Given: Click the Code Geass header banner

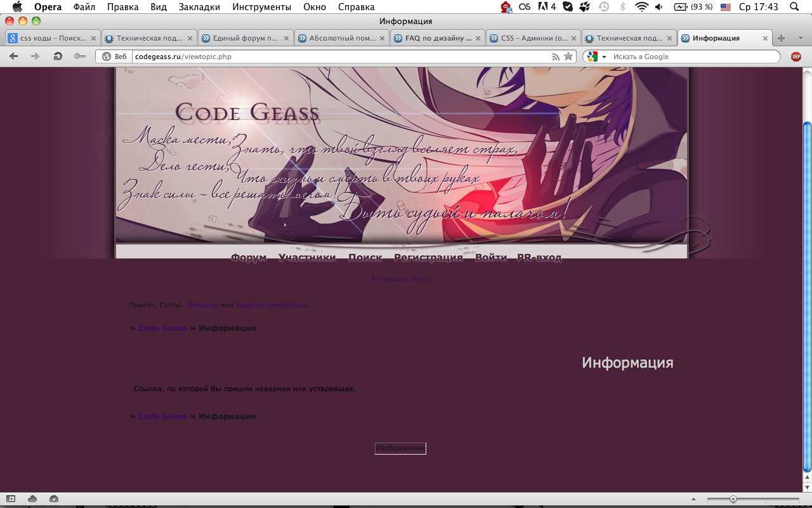Looking at the screenshot, I should pyautogui.click(x=402, y=155).
